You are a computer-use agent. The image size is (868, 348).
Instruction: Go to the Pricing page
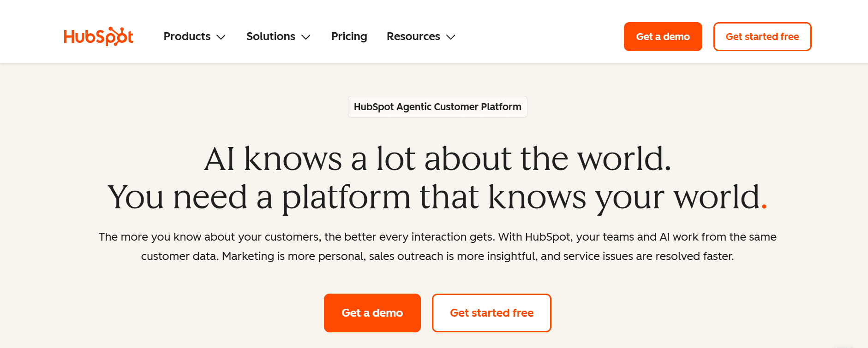pyautogui.click(x=349, y=36)
